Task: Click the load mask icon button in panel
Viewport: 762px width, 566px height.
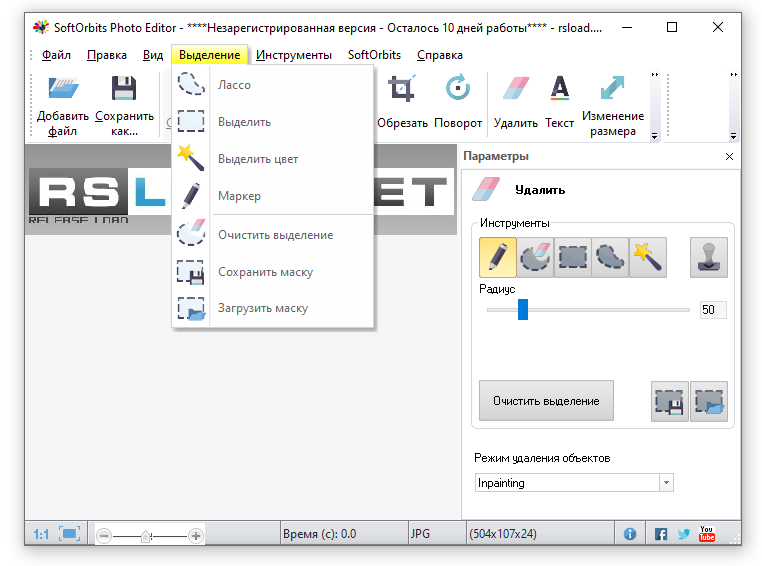Action: click(709, 401)
